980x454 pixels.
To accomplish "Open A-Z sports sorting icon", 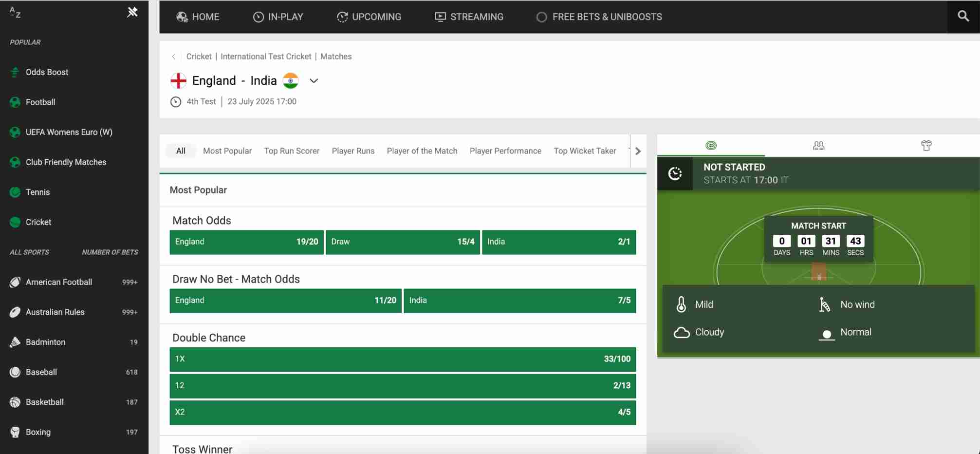I will coord(15,12).
